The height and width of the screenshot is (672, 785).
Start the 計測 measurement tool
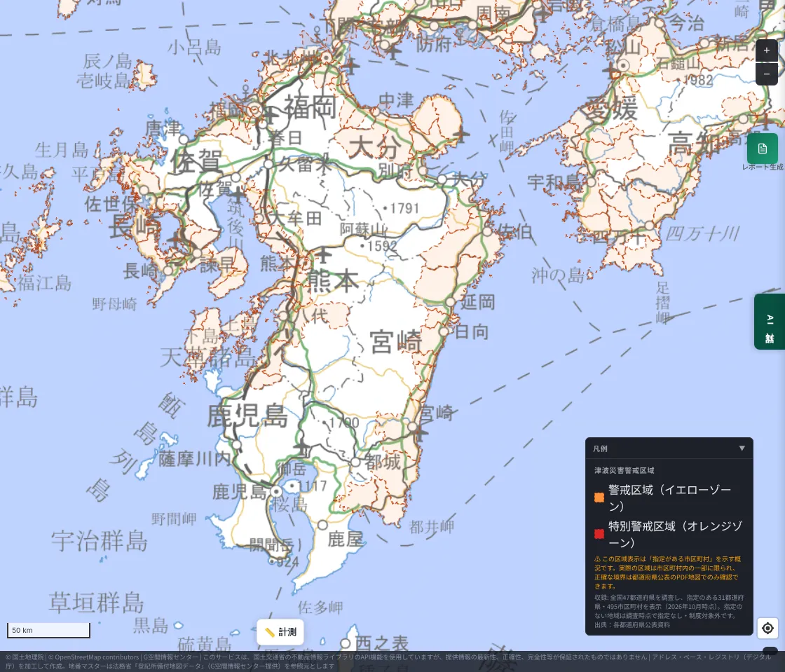click(x=280, y=632)
